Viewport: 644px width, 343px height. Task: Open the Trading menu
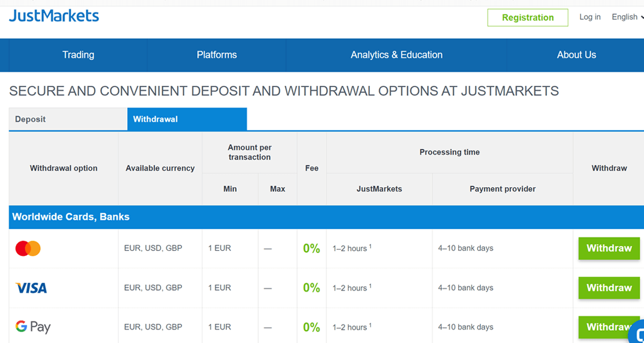point(78,55)
